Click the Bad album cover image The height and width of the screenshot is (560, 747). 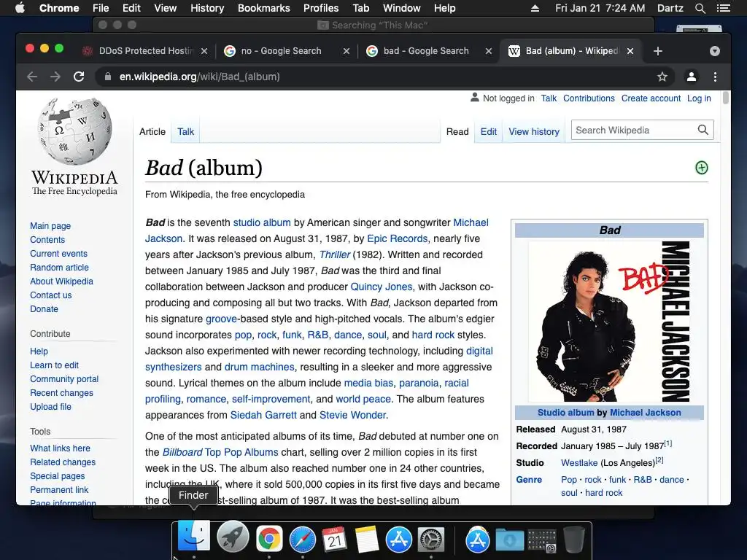(x=609, y=322)
